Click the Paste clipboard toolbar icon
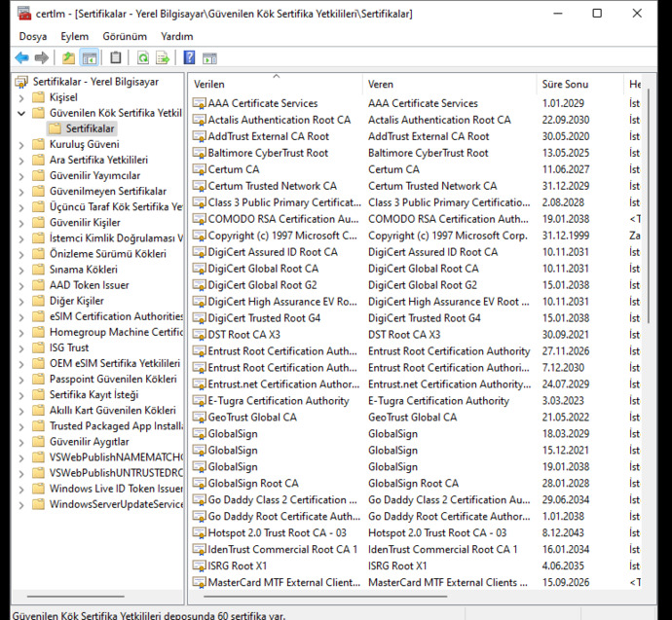 point(116,57)
